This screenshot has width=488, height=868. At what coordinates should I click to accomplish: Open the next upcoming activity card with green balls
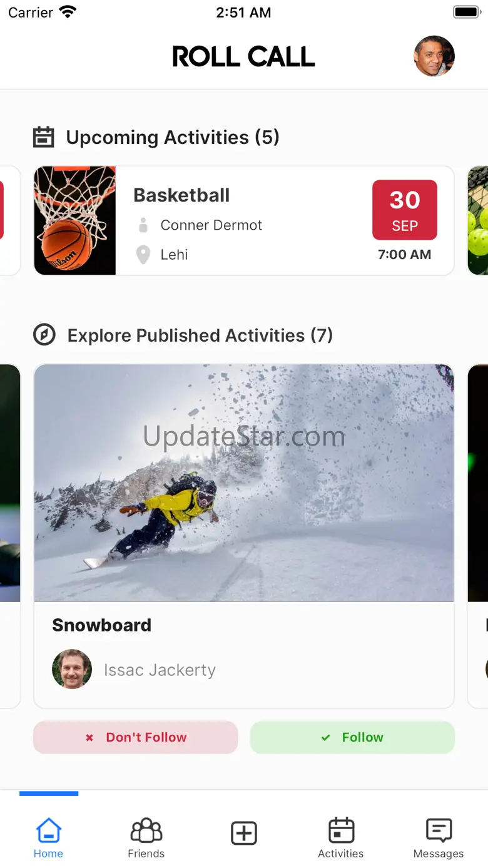(x=478, y=220)
